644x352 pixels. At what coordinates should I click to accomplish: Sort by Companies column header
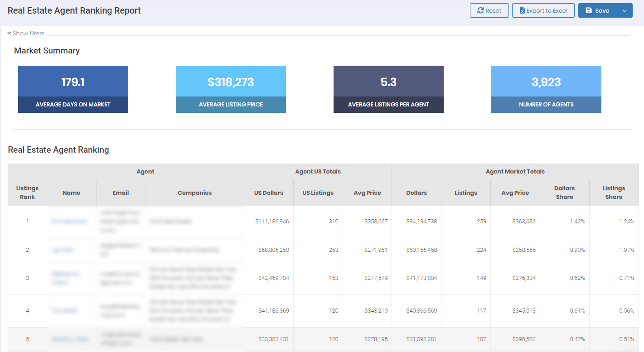tap(195, 193)
